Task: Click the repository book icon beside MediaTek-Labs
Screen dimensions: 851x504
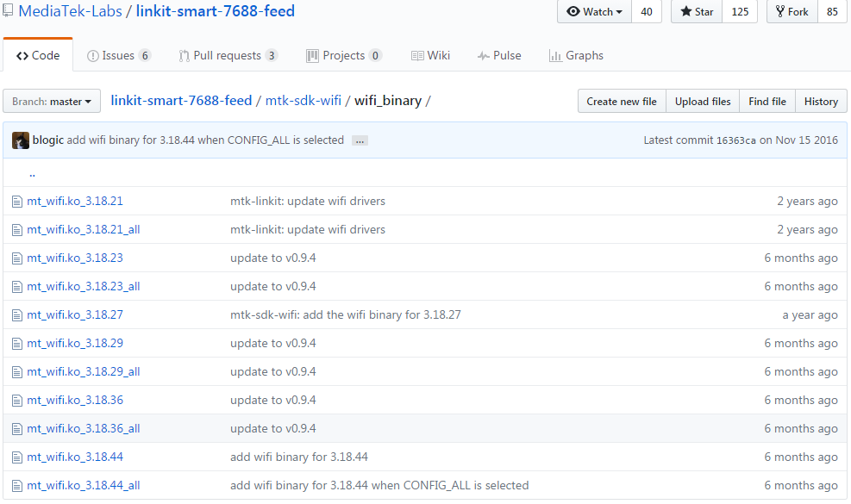Action: (x=8, y=10)
